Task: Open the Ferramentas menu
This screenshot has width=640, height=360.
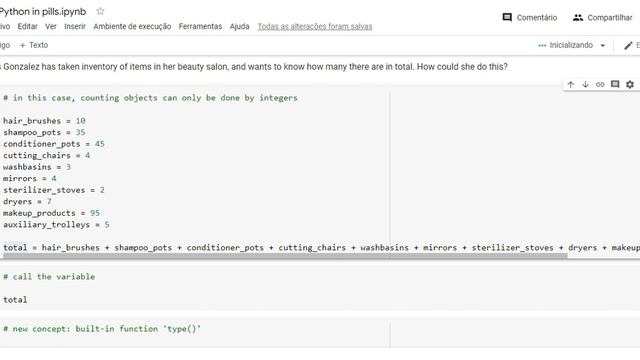Action: [x=200, y=27]
